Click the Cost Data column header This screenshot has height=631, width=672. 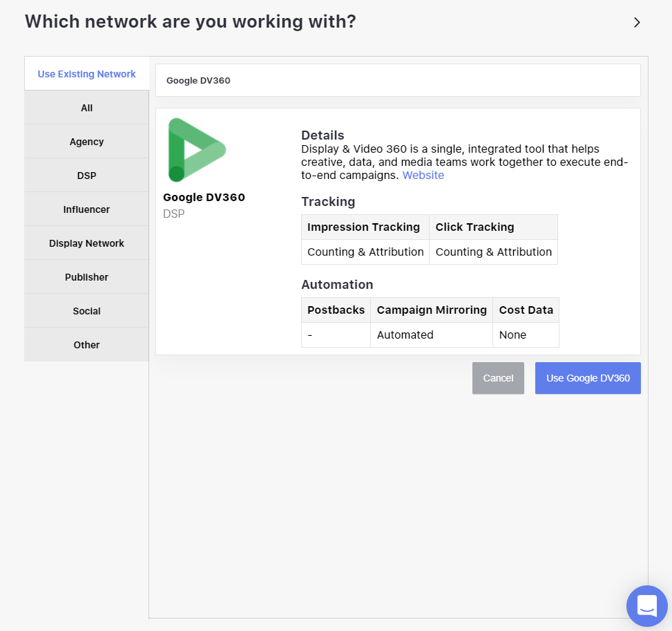tap(526, 310)
